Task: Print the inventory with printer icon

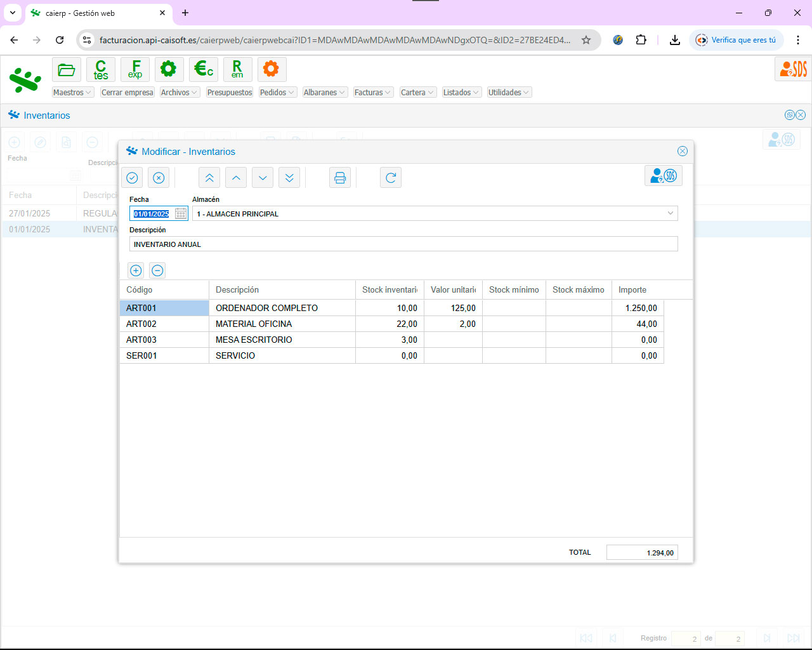Action: [x=340, y=178]
